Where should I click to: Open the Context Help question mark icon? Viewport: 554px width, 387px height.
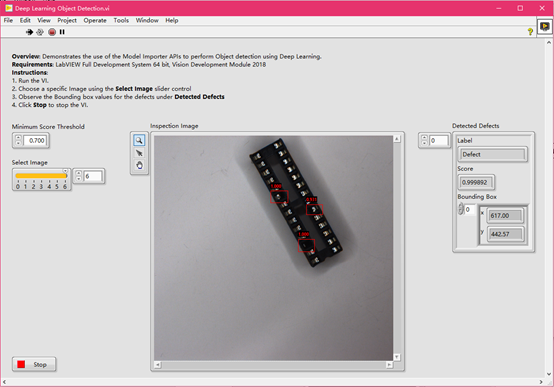click(x=530, y=32)
